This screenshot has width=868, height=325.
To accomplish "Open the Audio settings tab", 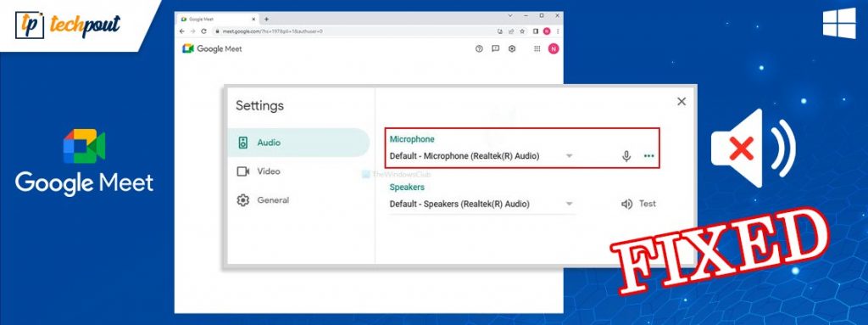I will tap(299, 143).
